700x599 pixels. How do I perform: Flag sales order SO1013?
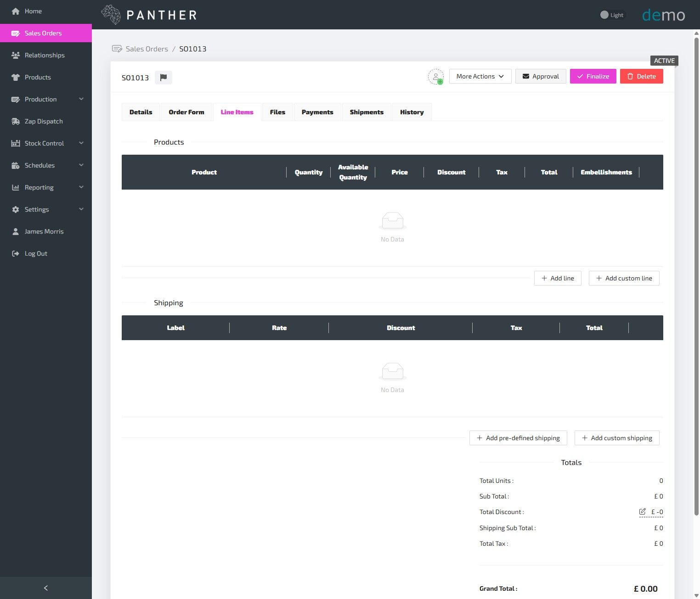coord(164,78)
